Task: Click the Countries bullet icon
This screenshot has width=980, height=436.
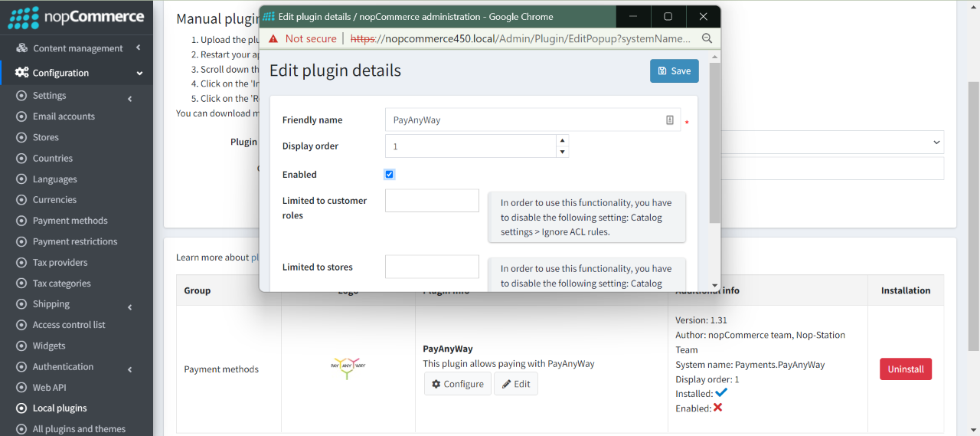Action: (x=21, y=159)
